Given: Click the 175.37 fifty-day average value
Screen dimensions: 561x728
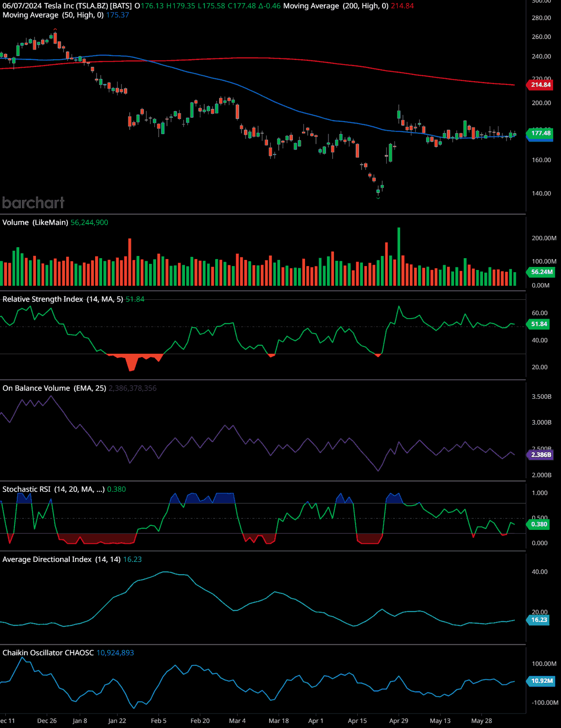Looking at the screenshot, I should [117, 15].
